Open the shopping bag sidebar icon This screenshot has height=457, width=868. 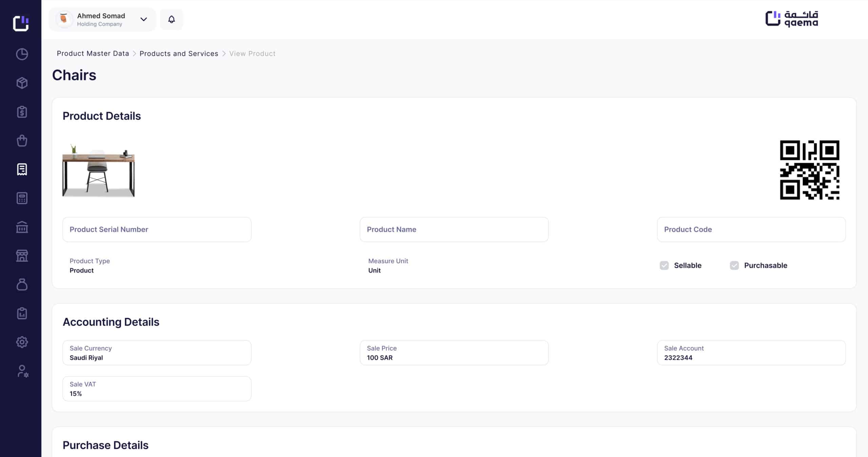pyautogui.click(x=22, y=141)
